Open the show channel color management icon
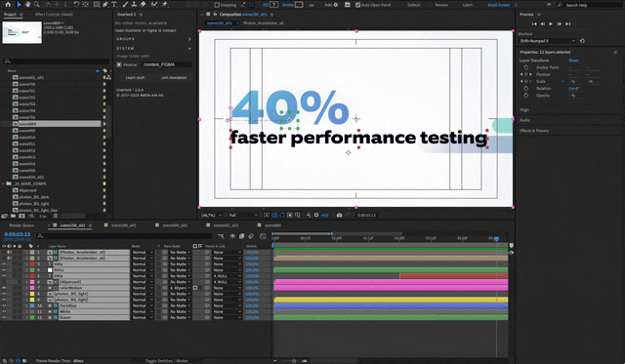This screenshot has height=364, width=625. (309, 215)
